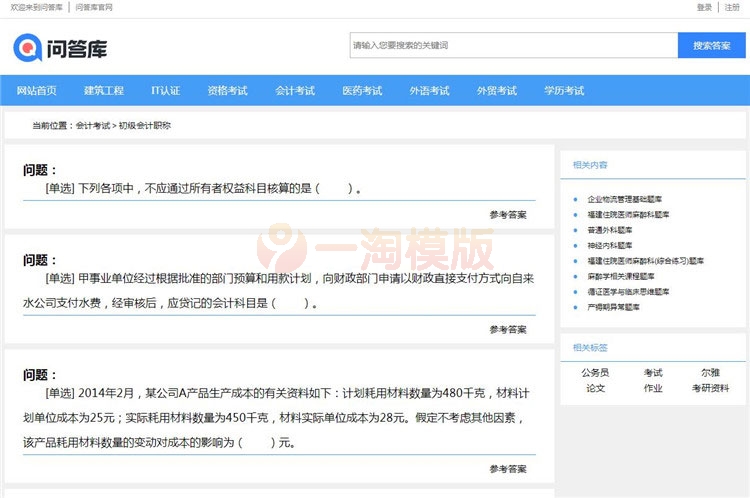The height and width of the screenshot is (498, 750).
Task: Select the 公务员 tag
Action: [596, 372]
